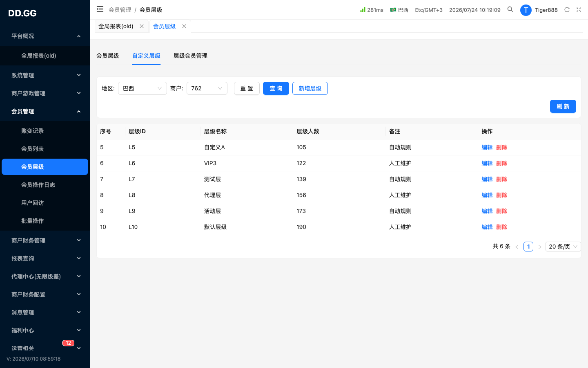Open 批量操作 in the sidebar
The height and width of the screenshot is (368, 588).
(45, 221)
